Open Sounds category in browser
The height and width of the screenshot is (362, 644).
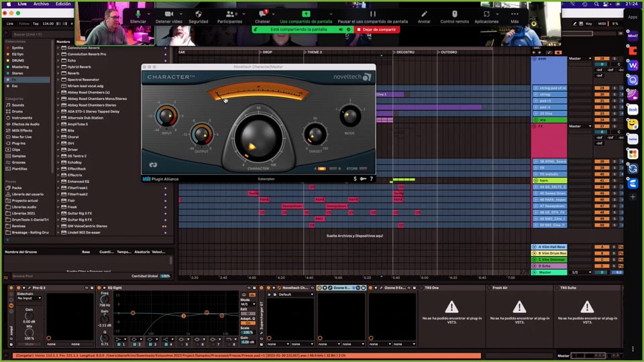click(17, 105)
